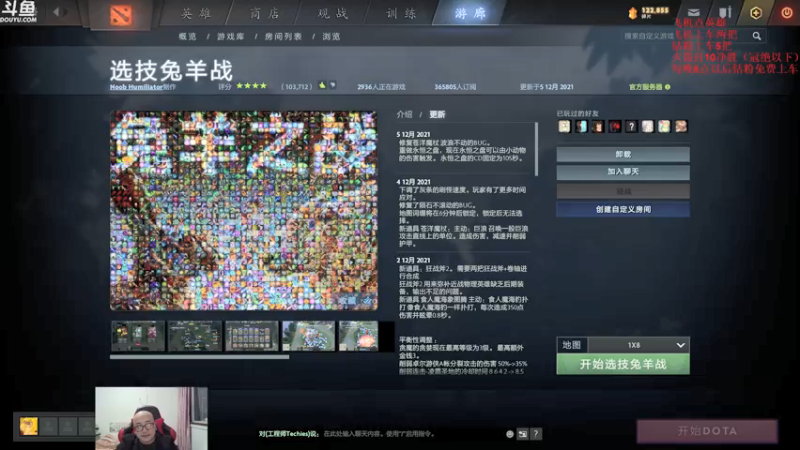Select the fourth screenshot thumbnail
Screen dimensions: 800x450
309,336
